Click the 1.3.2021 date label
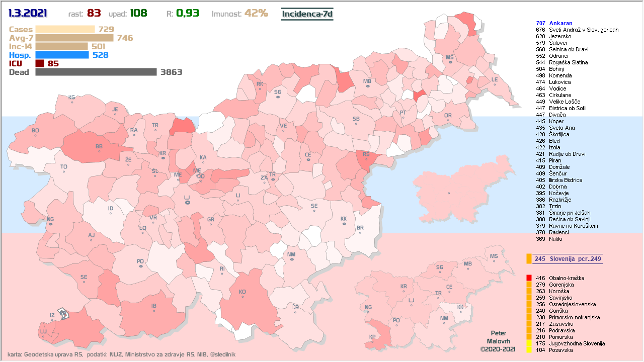This screenshot has height=362, width=644. pyautogui.click(x=28, y=13)
